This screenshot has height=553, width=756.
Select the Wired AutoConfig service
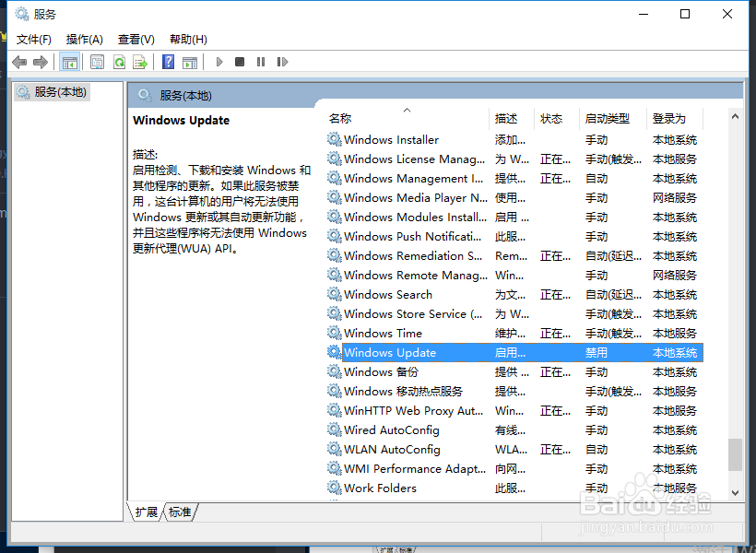pyautogui.click(x=514, y=429)
